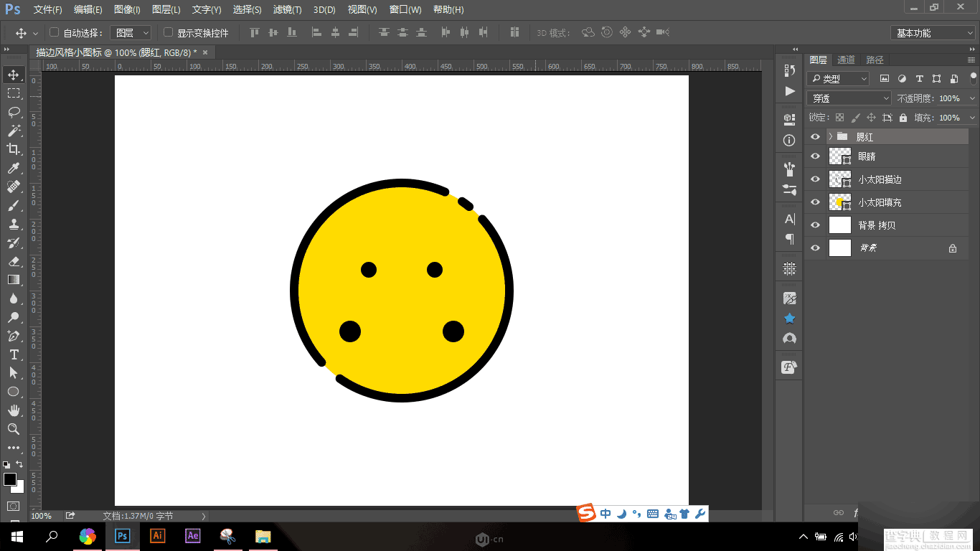
Task: Expand the 腮红 layer group
Action: click(x=830, y=136)
